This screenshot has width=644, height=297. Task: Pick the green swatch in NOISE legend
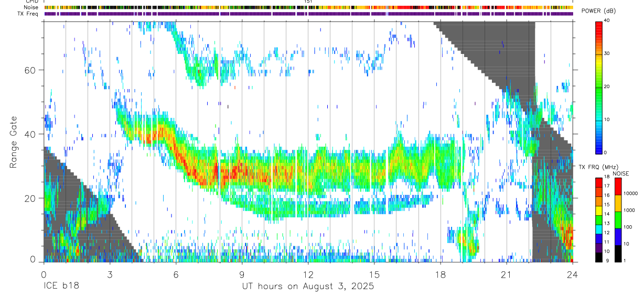pyautogui.click(x=618, y=220)
